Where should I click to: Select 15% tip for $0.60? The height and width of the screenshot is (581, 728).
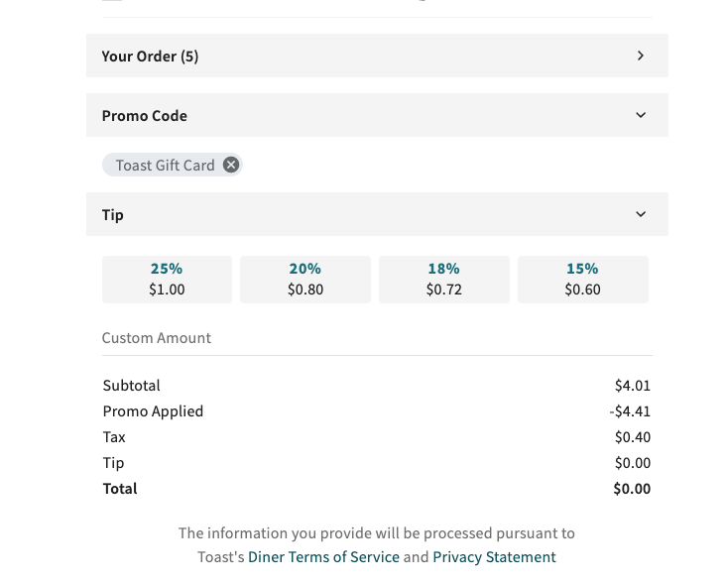582,279
